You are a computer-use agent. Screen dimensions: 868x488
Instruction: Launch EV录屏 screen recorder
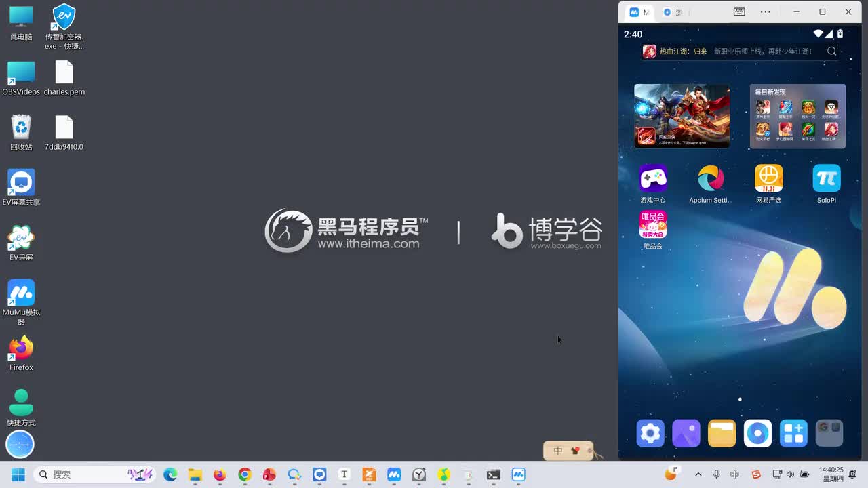21,243
